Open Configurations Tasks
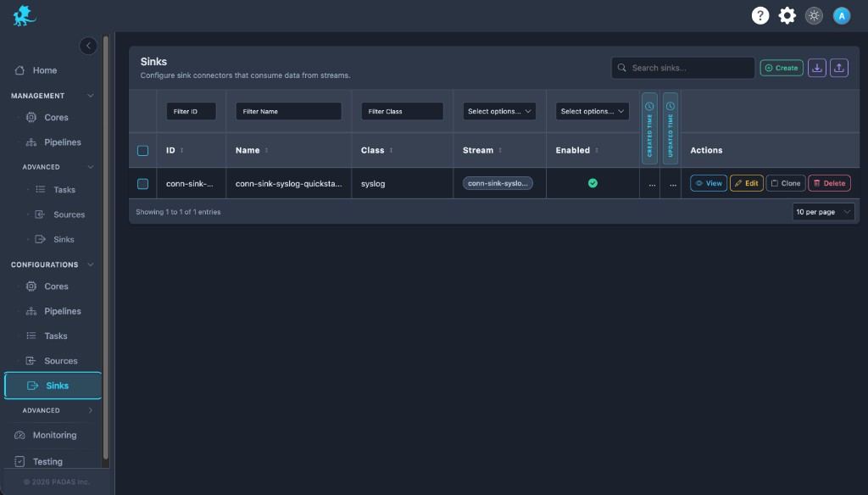 pos(55,336)
